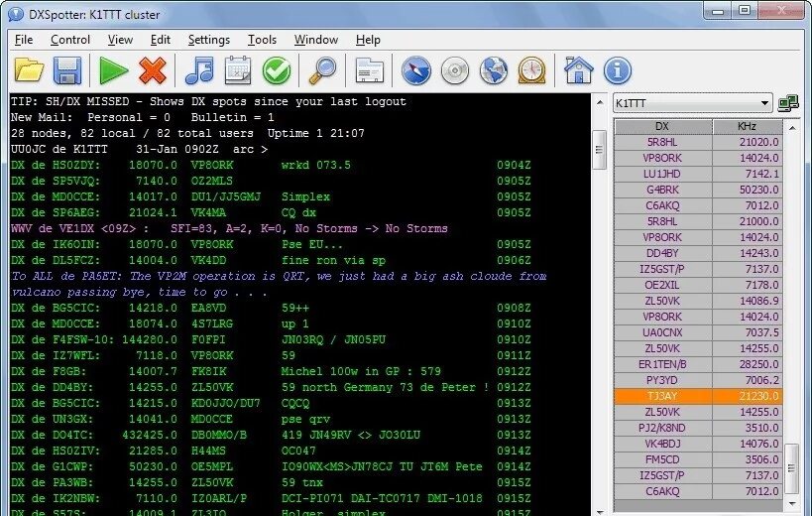The image size is (812, 516).
Task: Click the calendar toolbar icon
Action: tap(238, 70)
